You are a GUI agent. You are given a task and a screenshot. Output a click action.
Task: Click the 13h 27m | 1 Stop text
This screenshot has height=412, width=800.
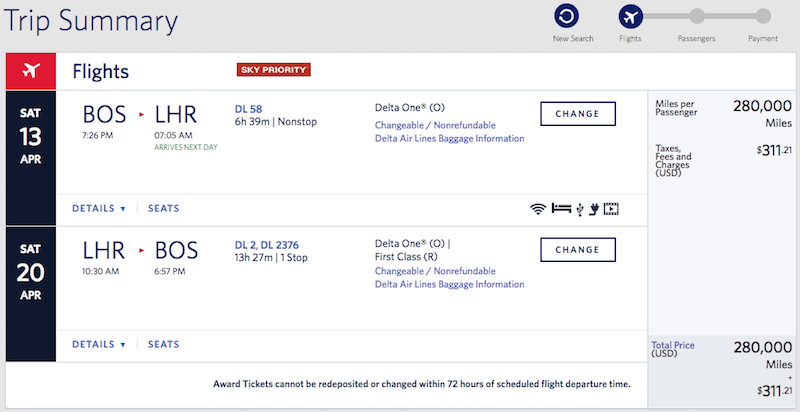click(x=271, y=258)
